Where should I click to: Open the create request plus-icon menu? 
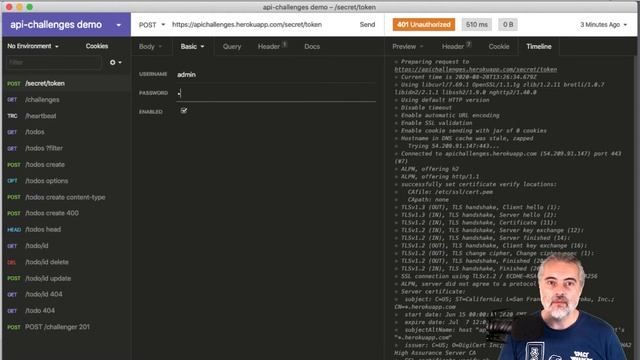pyautogui.click(x=116, y=62)
